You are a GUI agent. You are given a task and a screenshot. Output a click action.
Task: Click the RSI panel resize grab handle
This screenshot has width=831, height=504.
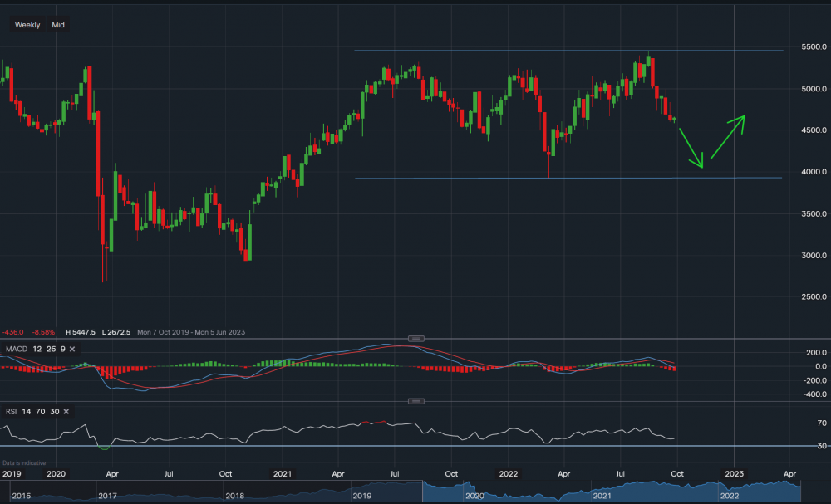coord(415,402)
